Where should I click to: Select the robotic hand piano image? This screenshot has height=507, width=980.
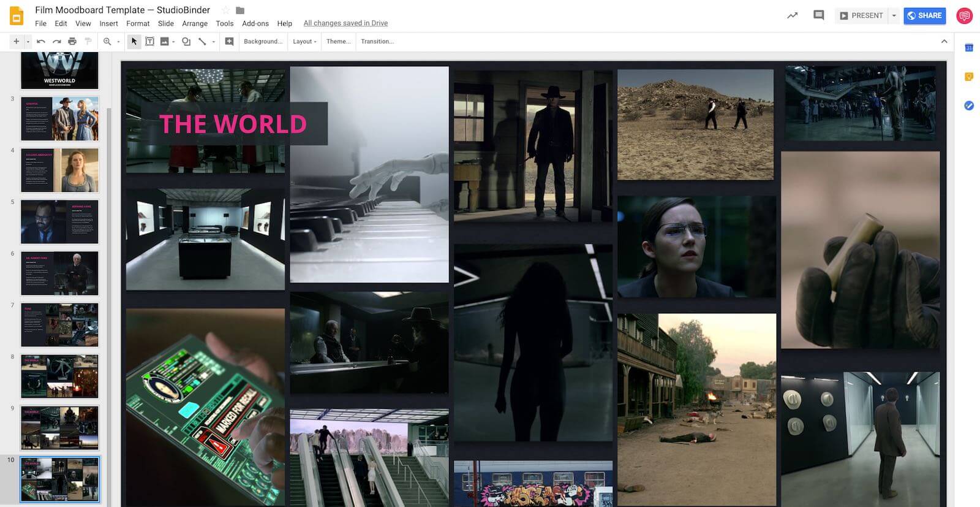369,175
